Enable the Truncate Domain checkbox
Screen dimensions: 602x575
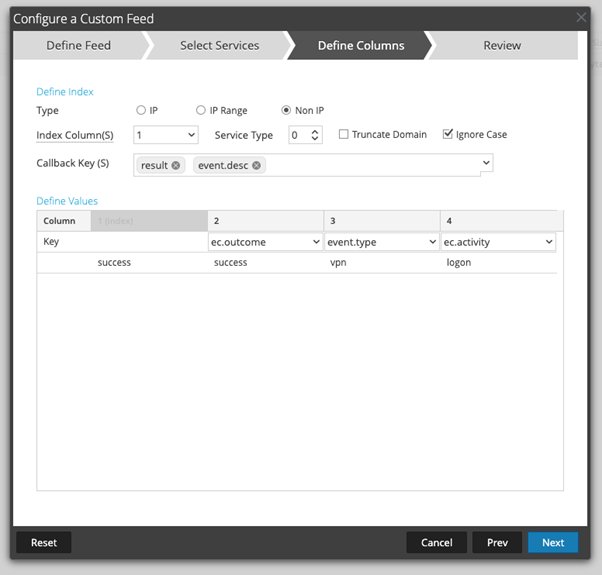click(x=344, y=135)
